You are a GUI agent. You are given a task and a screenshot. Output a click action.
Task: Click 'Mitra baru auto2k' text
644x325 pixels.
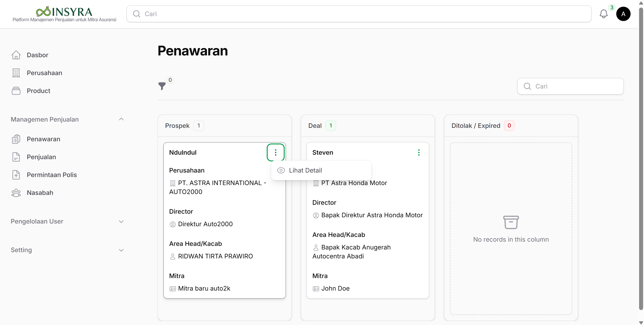coord(204,289)
